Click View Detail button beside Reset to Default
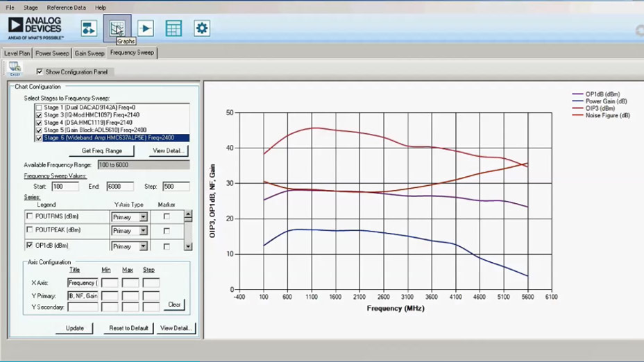Image resolution: width=644 pixels, height=362 pixels. (x=176, y=328)
